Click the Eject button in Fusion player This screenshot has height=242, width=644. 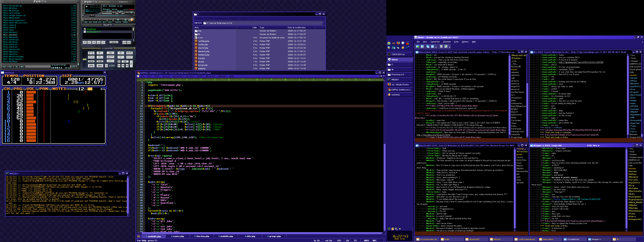click(110, 20)
